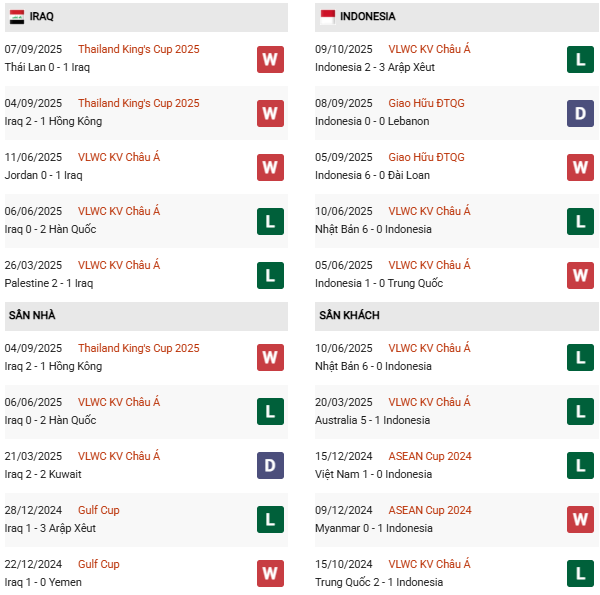Click the Iraq flag icon
Image resolution: width=600 pixels, height=595 pixels.
click(x=17, y=17)
